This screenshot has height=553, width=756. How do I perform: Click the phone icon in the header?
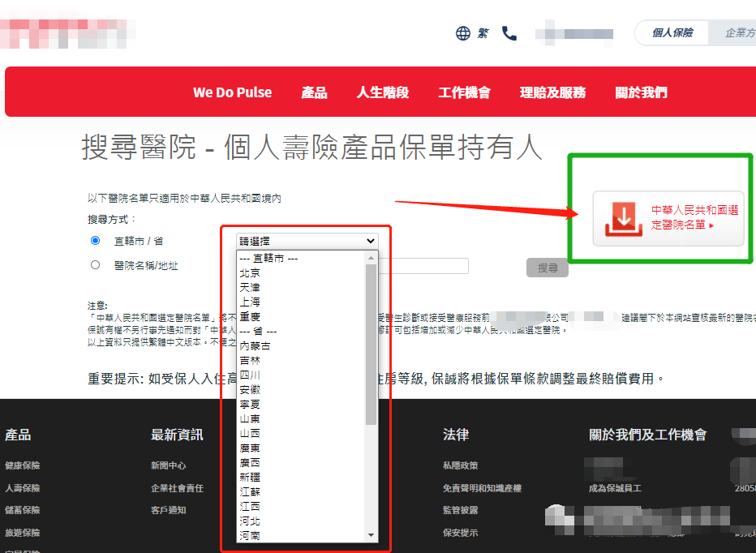click(x=509, y=33)
